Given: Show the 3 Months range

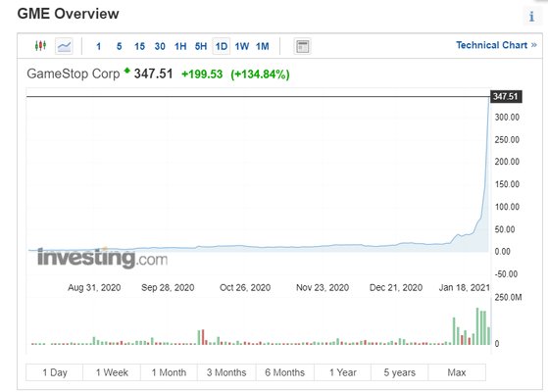Looking at the screenshot, I should (226, 372).
